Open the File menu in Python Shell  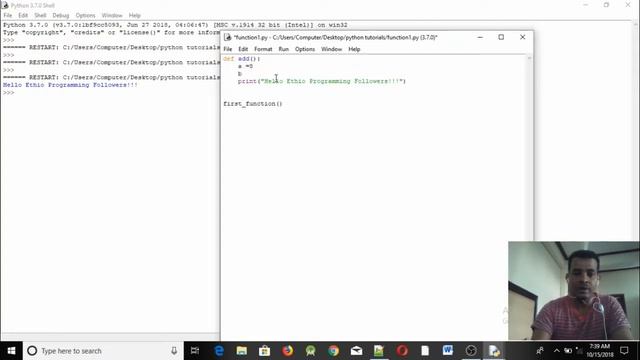(x=8, y=16)
